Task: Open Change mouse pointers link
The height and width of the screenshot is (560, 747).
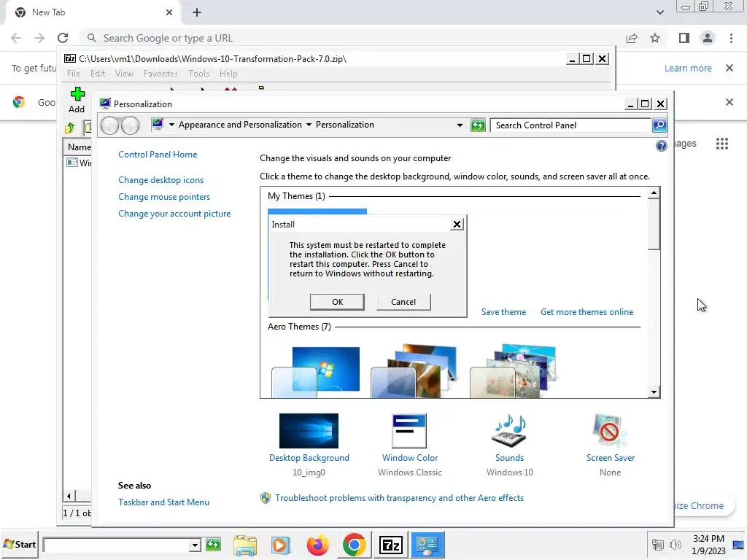Action: tap(164, 197)
